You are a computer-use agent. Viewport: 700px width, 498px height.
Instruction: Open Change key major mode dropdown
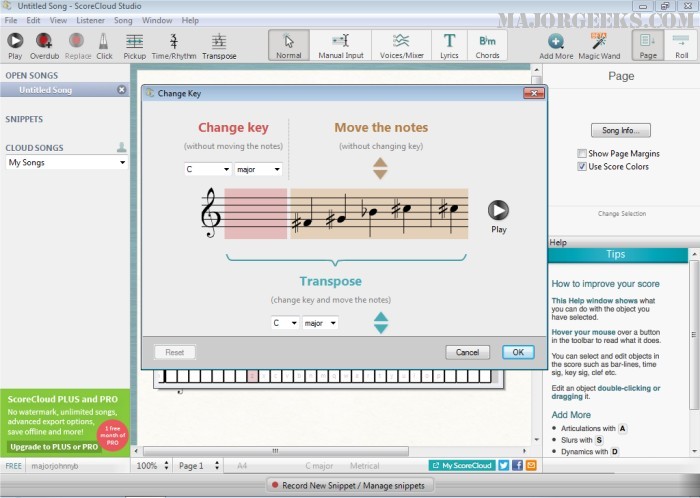click(x=258, y=169)
